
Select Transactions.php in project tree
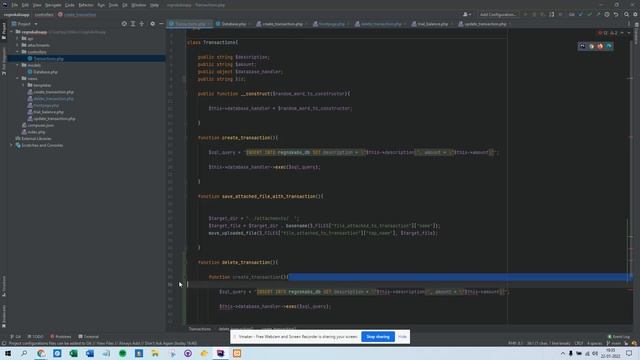[x=48, y=58]
